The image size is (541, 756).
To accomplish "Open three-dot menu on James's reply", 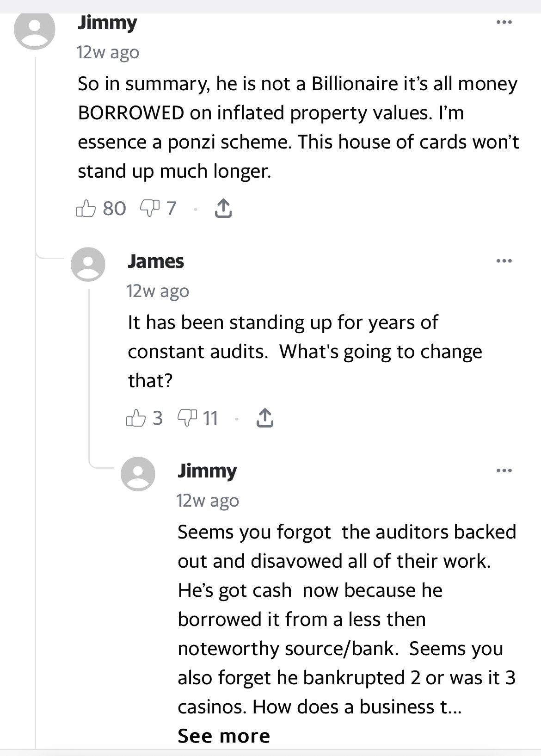I will [504, 261].
